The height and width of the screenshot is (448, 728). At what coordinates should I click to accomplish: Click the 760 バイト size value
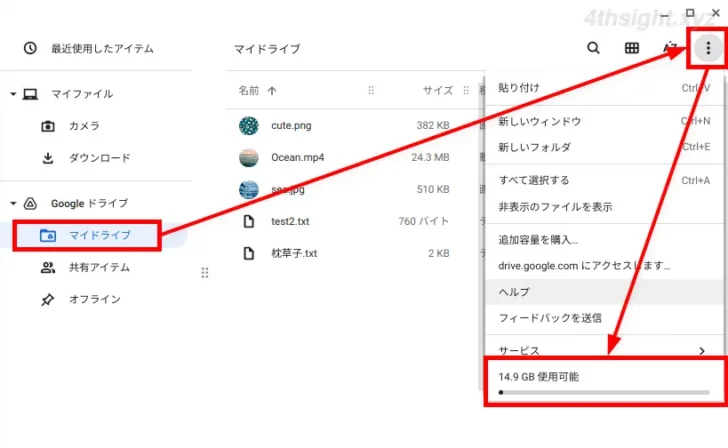click(423, 221)
